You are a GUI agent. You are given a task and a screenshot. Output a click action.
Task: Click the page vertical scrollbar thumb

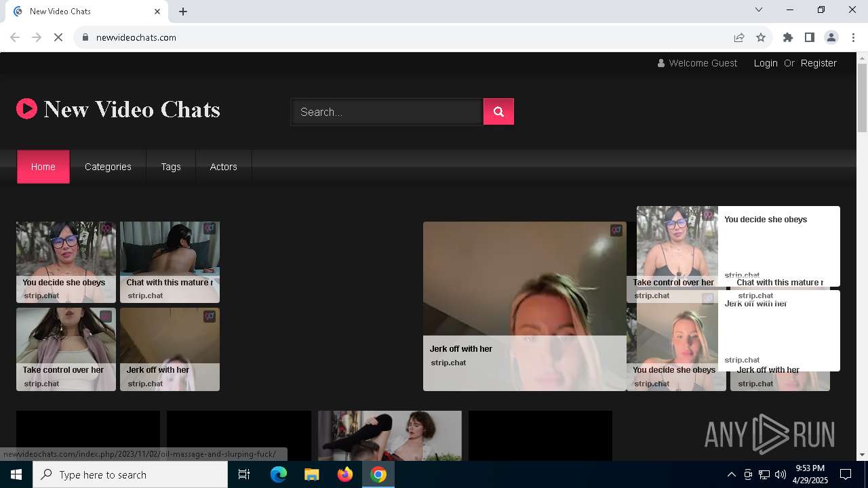[x=862, y=98]
